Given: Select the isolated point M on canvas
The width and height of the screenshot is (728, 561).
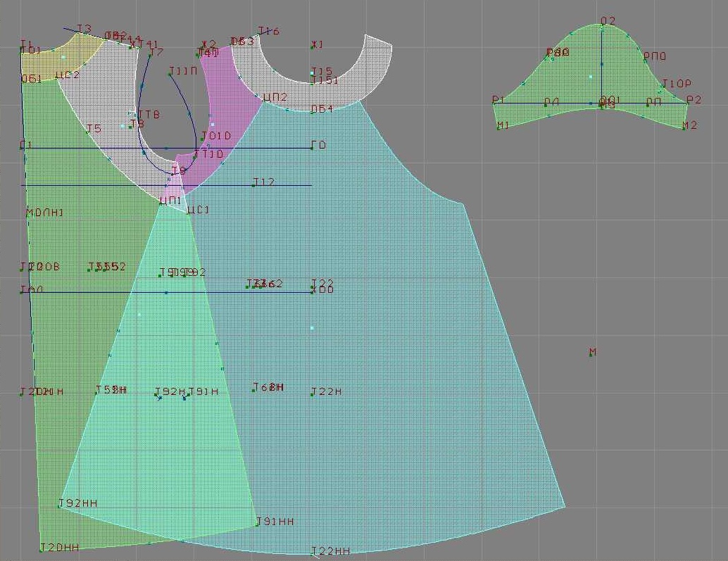Looking at the screenshot, I should (x=591, y=354).
